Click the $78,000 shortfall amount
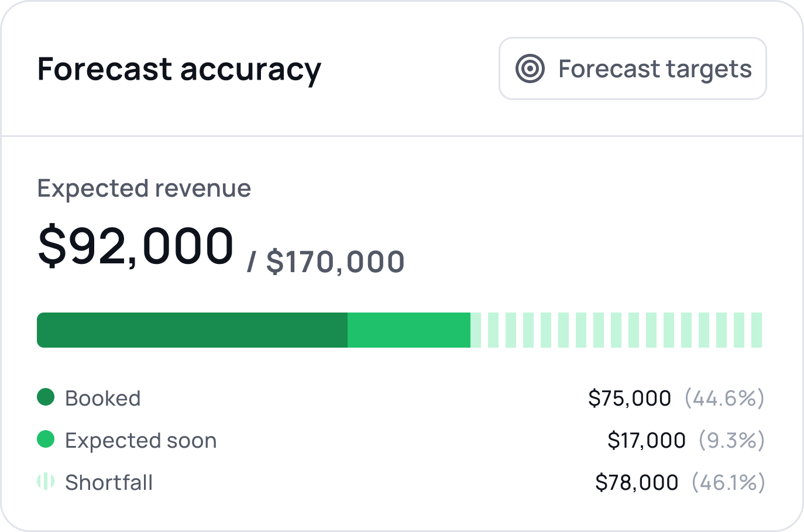The height and width of the screenshot is (532, 804). tap(637, 483)
